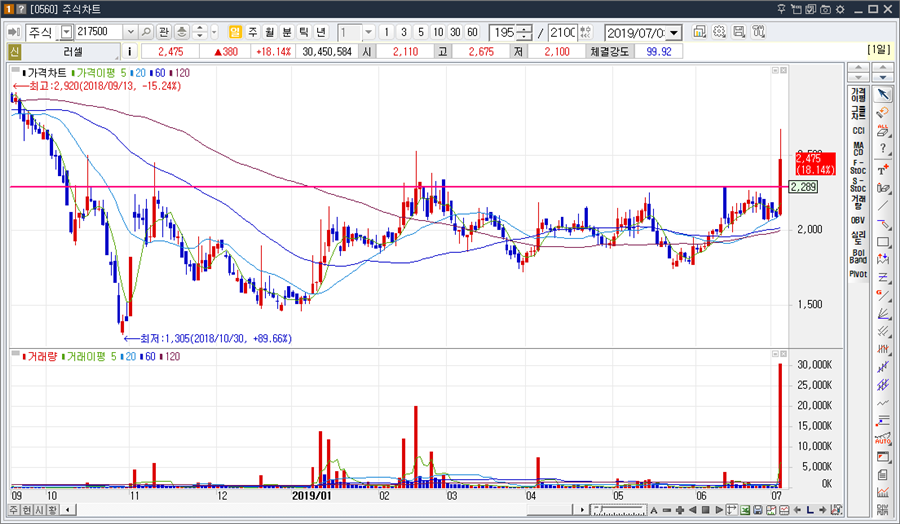Select weekly 주 period toggle
The width and height of the screenshot is (900, 524).
pos(253,32)
